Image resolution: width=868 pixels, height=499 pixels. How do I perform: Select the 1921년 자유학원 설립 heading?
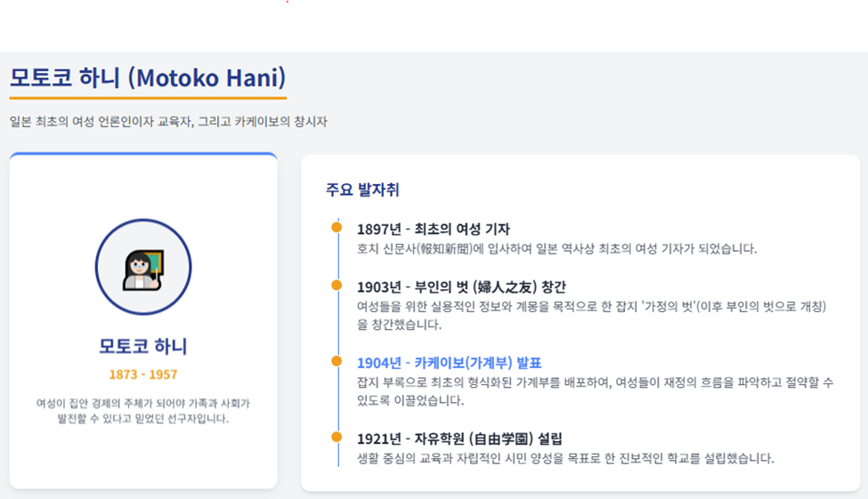click(x=459, y=439)
